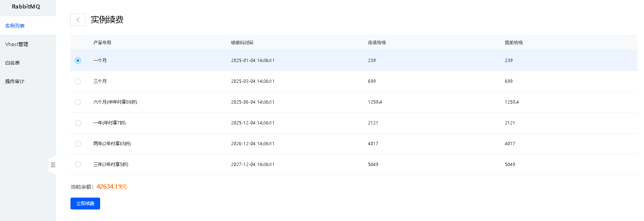Screen dimensions: 644x221
Task: Collapse the sidebar with the fold icon
Action: pos(53,165)
